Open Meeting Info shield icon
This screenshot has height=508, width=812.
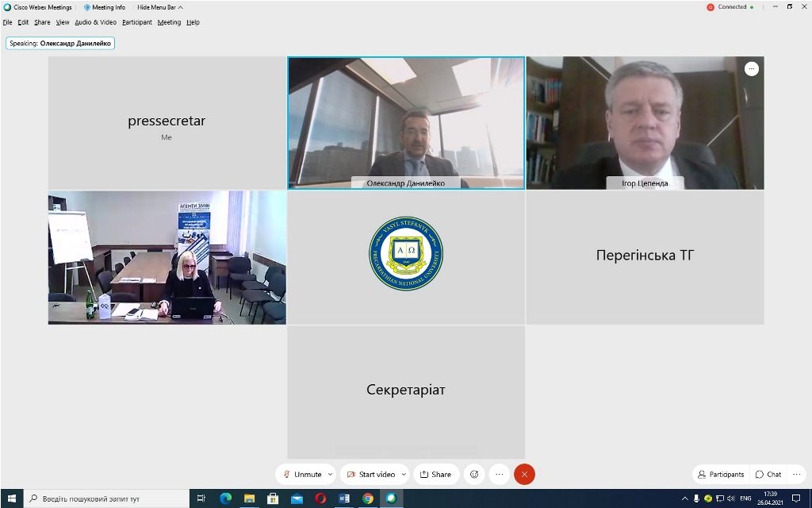point(87,7)
